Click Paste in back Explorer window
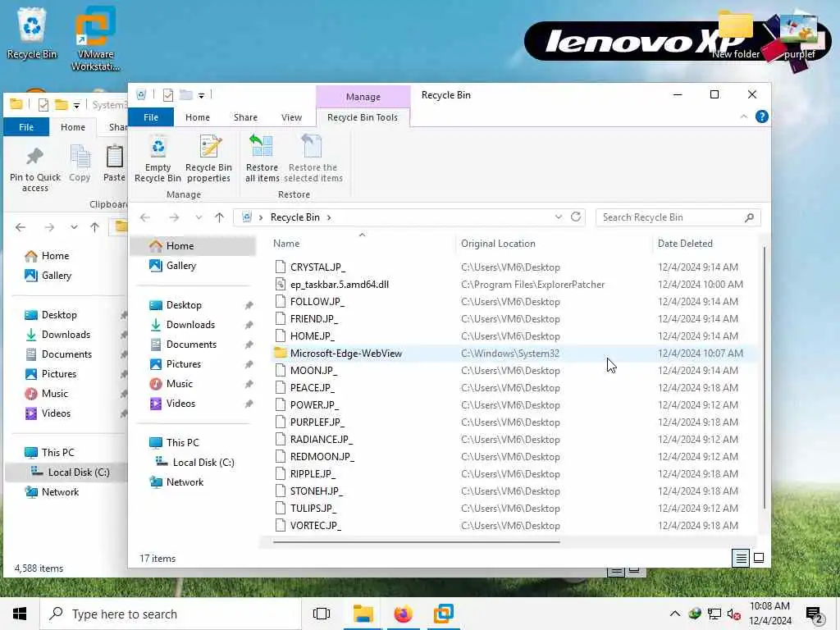The height and width of the screenshot is (630, 840). pos(113,164)
